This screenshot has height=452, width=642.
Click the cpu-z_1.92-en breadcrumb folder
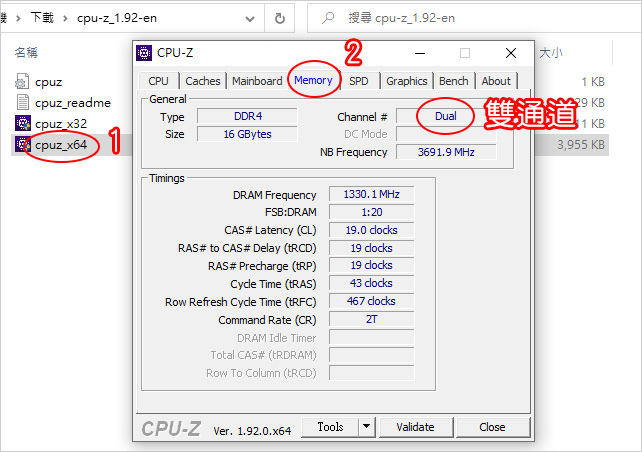pyautogui.click(x=117, y=18)
